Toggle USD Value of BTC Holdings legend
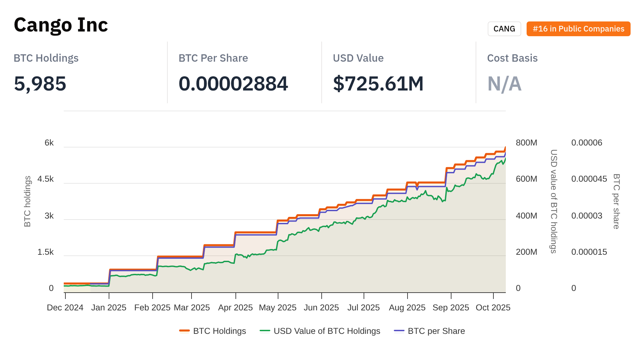 327,331
